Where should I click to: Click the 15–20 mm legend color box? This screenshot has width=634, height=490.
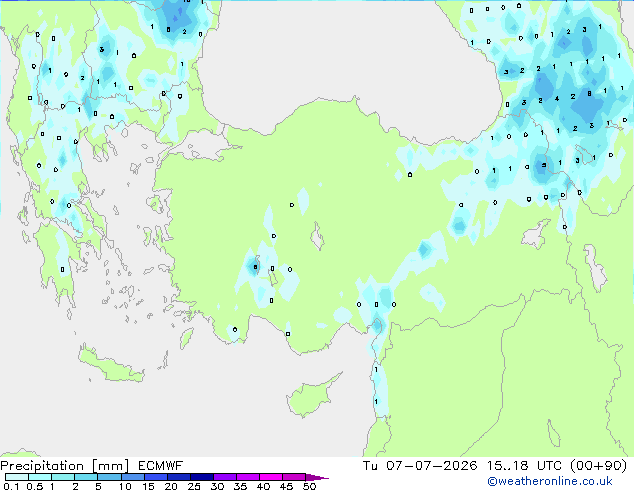coord(155,477)
